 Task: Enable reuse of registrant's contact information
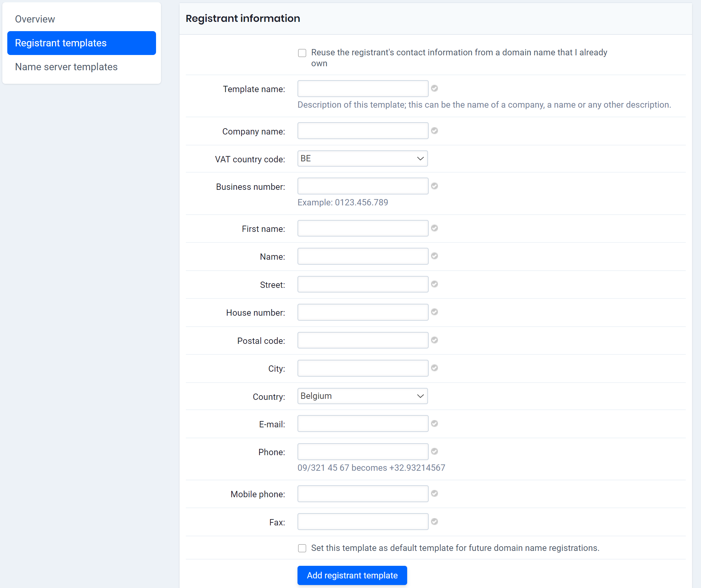pyautogui.click(x=302, y=53)
